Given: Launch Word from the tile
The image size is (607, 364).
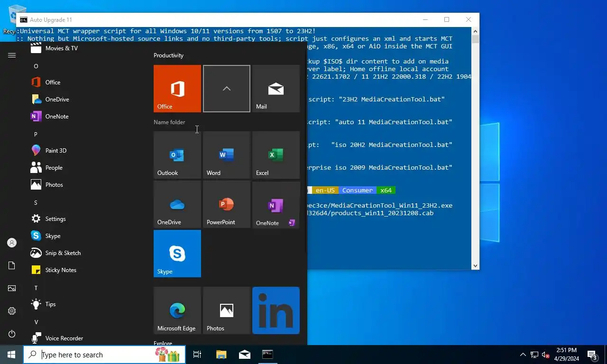Looking at the screenshot, I should coord(227,155).
